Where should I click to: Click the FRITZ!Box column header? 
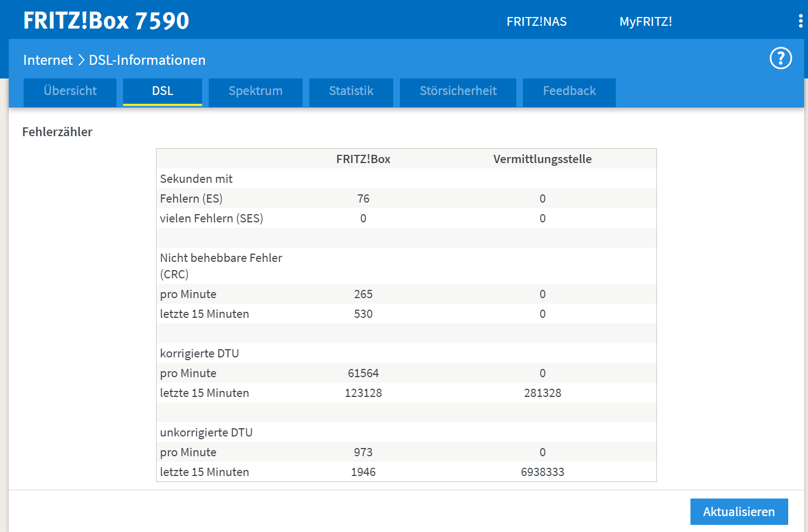pyautogui.click(x=363, y=159)
